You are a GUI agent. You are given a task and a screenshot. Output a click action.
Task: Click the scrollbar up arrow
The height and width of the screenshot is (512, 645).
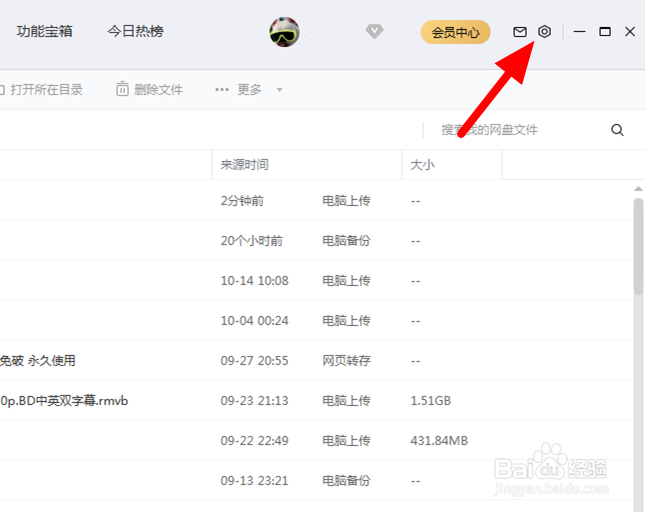point(638,189)
